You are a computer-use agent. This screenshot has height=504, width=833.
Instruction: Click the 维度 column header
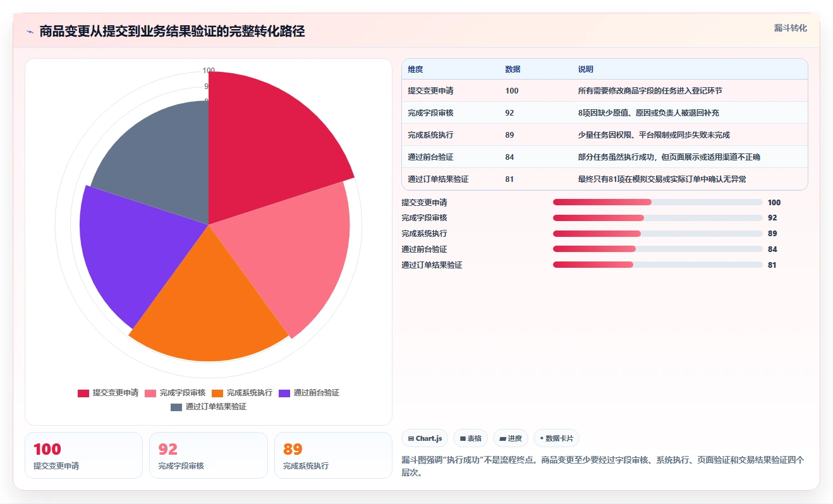coord(415,69)
